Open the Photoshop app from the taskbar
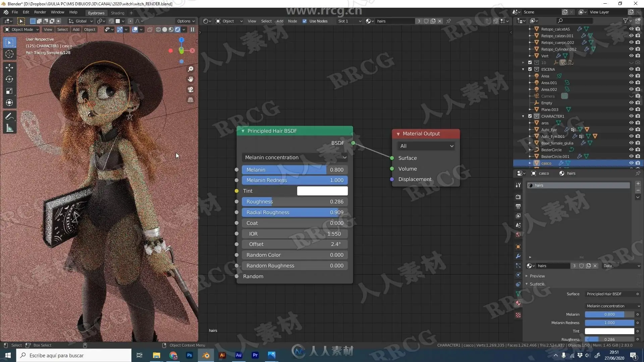The height and width of the screenshot is (362, 644). point(190,355)
